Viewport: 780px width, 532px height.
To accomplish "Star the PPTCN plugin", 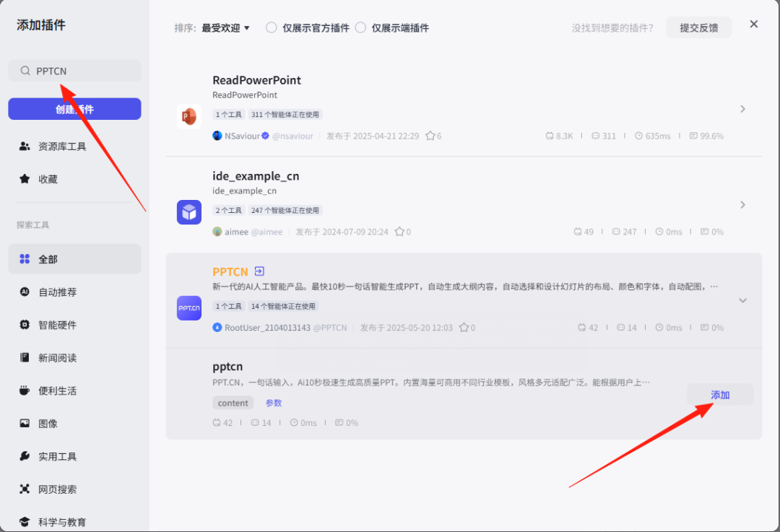I will (x=464, y=328).
